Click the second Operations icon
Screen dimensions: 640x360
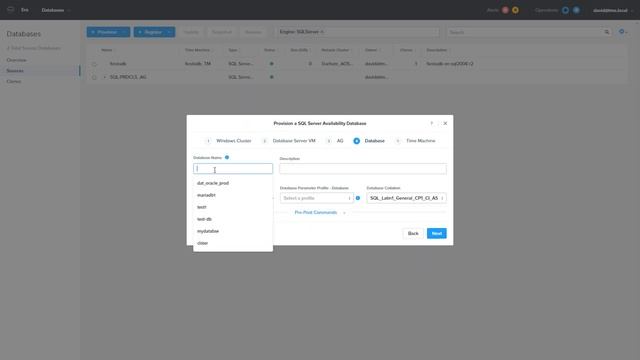576,10
